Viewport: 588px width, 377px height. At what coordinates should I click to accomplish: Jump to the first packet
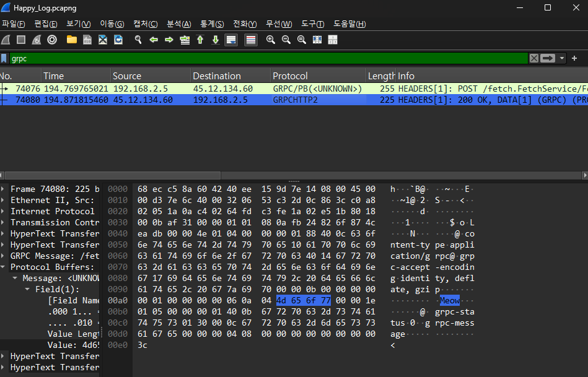(200, 40)
